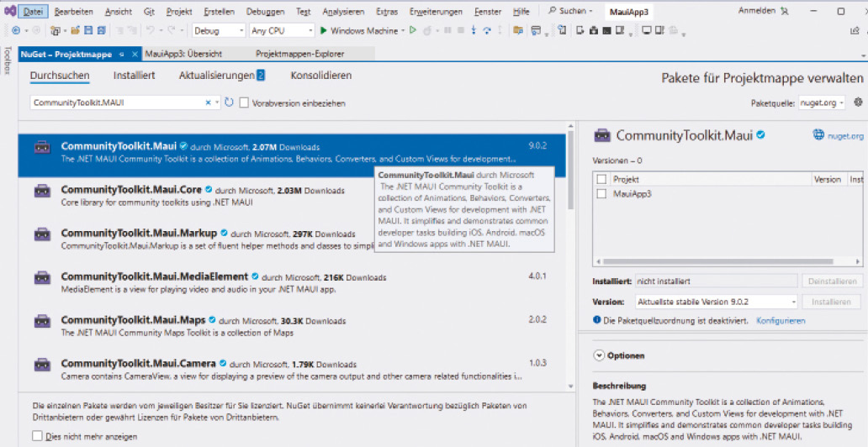Click the find in files folder icon
Image resolution: width=868 pixels, height=447 pixels.
coord(518,31)
